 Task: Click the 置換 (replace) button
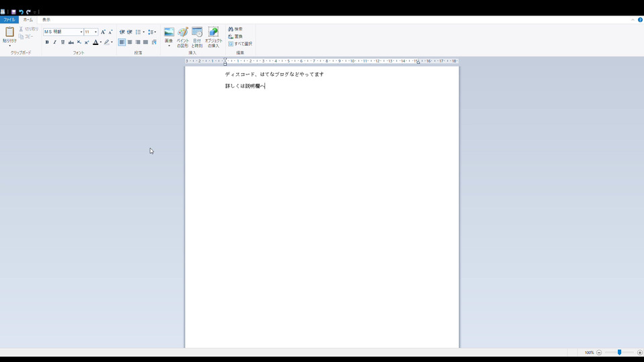pos(235,36)
